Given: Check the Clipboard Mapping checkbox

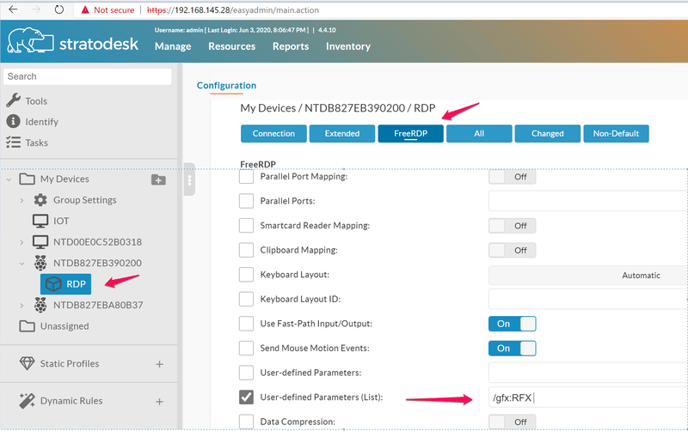Looking at the screenshot, I should 246,250.
